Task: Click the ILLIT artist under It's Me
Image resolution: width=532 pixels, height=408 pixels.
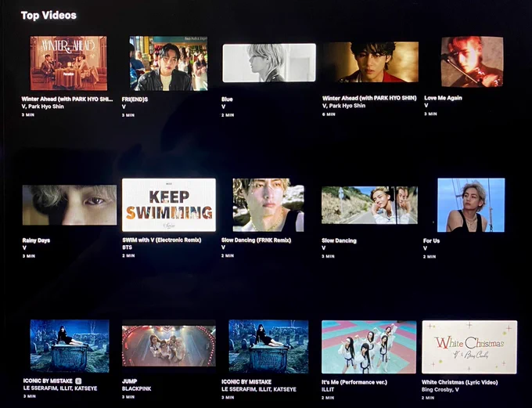Action: pyautogui.click(x=328, y=390)
